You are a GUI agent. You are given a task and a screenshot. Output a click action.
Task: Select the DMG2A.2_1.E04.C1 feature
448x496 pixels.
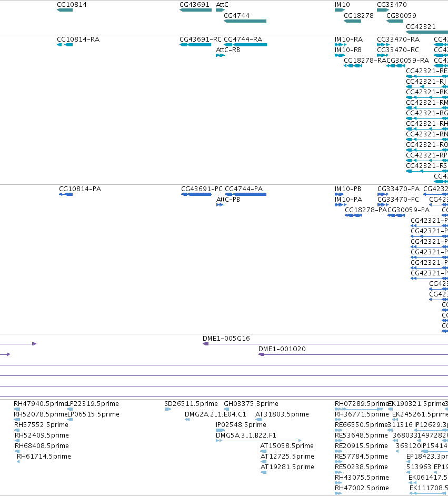[215, 414]
